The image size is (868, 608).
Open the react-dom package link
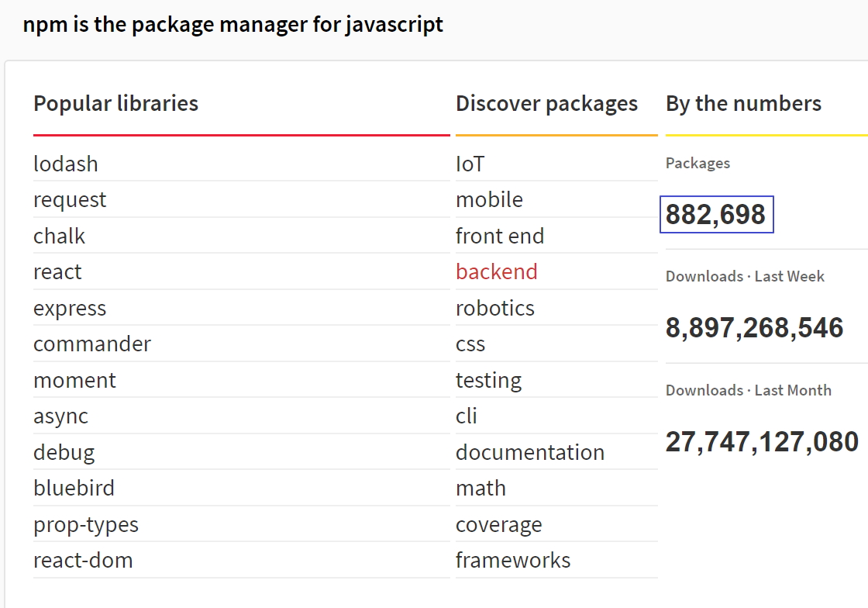pyautogui.click(x=83, y=561)
